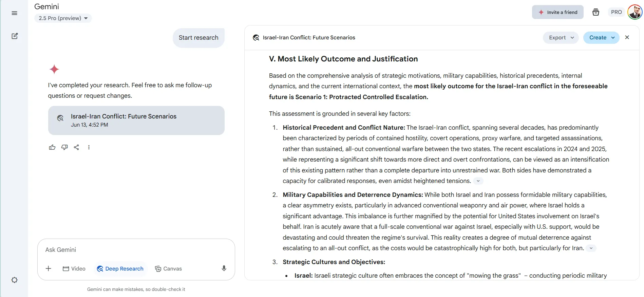Toggle Deep Research mode
The image size is (644, 297).
[120, 268]
